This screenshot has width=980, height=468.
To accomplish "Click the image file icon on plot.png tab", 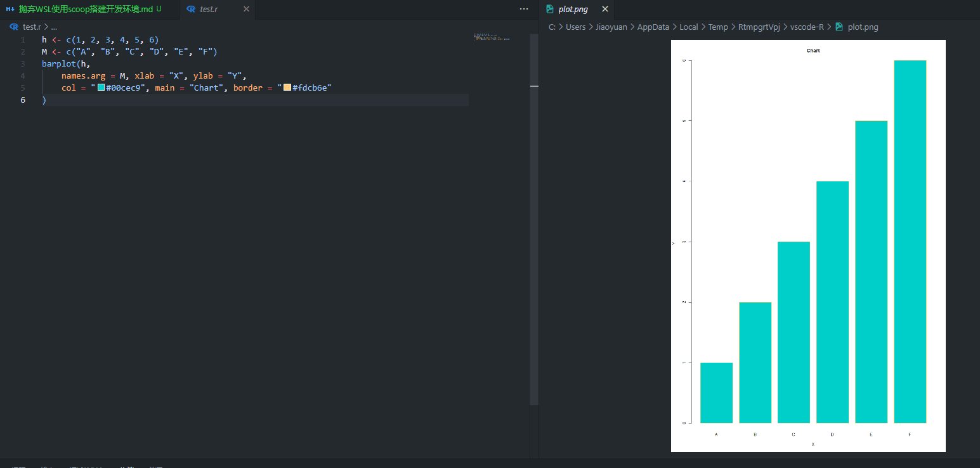I will pyautogui.click(x=550, y=9).
